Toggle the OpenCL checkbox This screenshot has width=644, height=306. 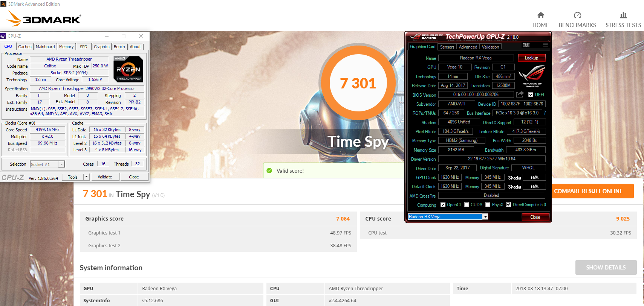[x=443, y=205]
